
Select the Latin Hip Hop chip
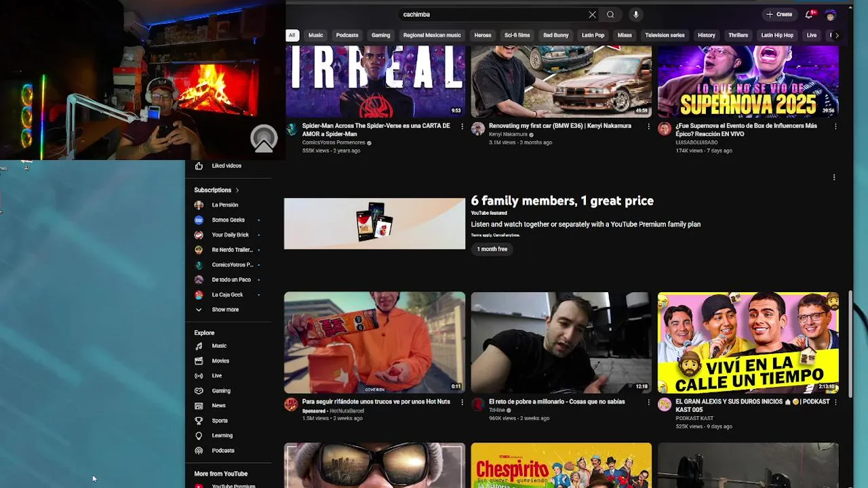(777, 35)
